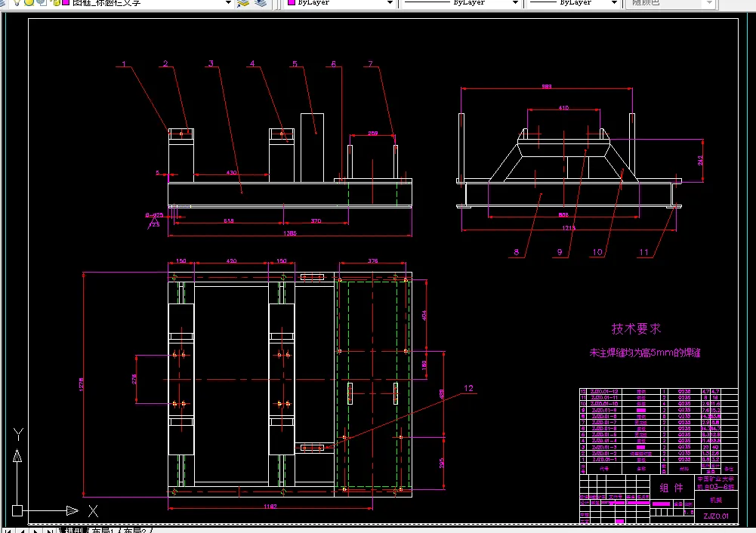Select part balloon number 12
Image resolution: width=756 pixels, height=533 pixels.
tap(469, 388)
